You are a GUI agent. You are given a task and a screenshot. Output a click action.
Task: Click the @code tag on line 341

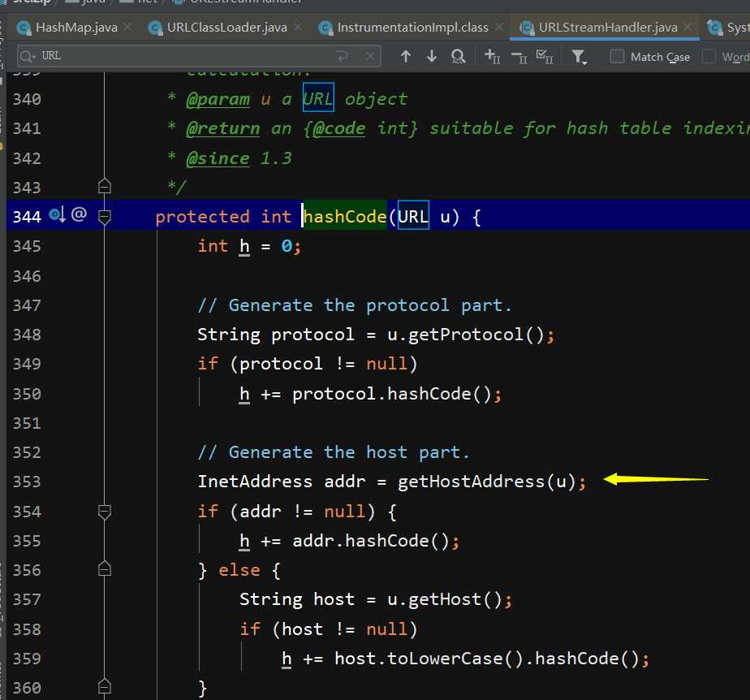click(x=339, y=128)
